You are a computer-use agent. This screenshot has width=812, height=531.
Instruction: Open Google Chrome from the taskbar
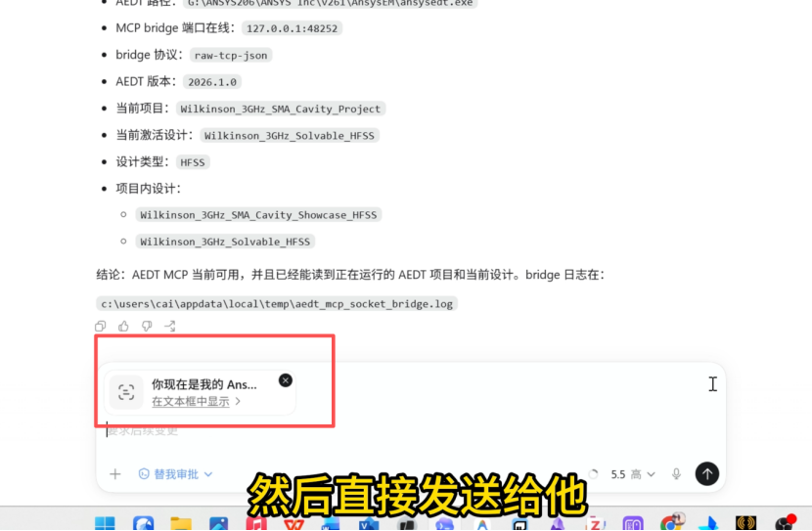click(x=672, y=523)
